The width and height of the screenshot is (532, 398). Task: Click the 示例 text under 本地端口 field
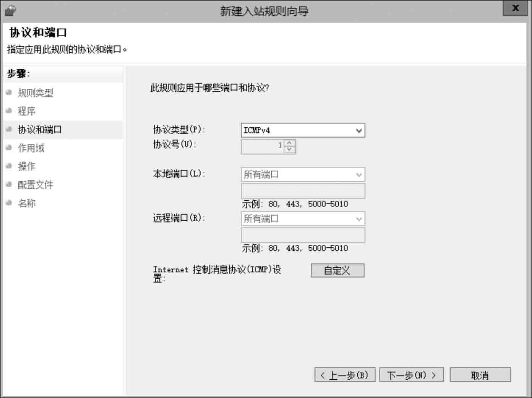coord(295,204)
